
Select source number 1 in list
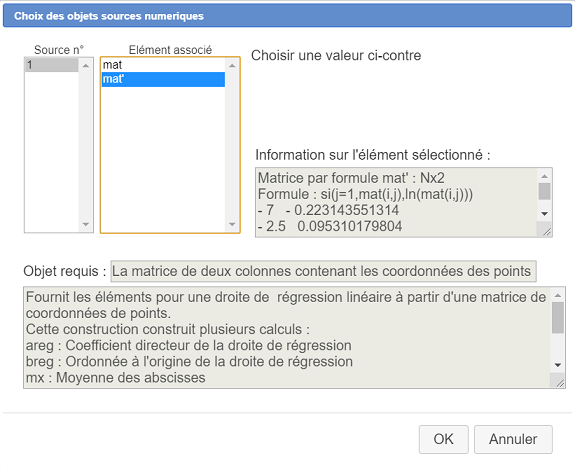(x=51, y=65)
